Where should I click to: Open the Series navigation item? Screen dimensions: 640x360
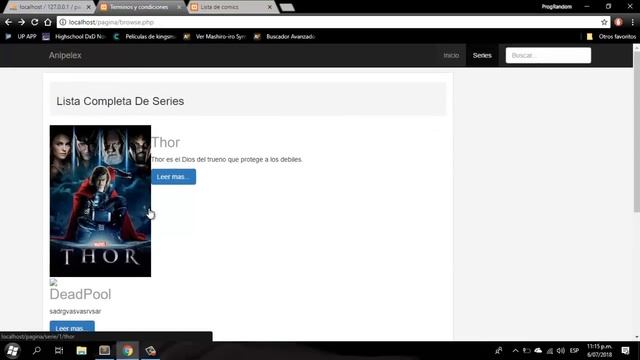pyautogui.click(x=482, y=56)
